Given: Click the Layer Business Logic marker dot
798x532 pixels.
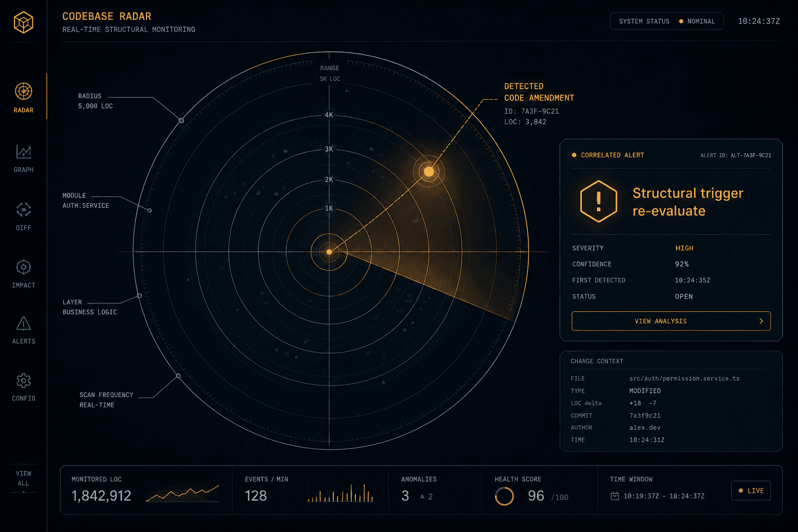Looking at the screenshot, I should tap(139, 296).
